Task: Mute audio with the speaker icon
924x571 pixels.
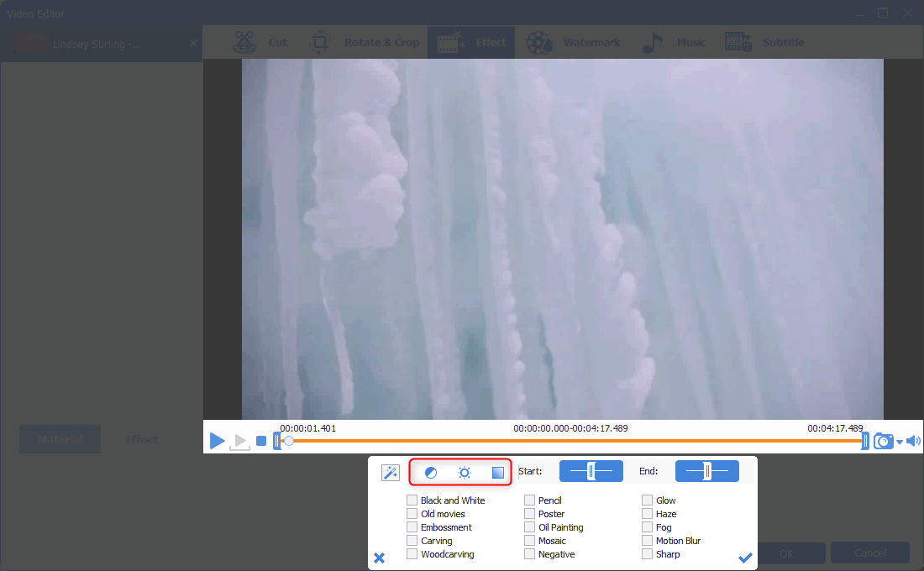Action: [x=913, y=441]
